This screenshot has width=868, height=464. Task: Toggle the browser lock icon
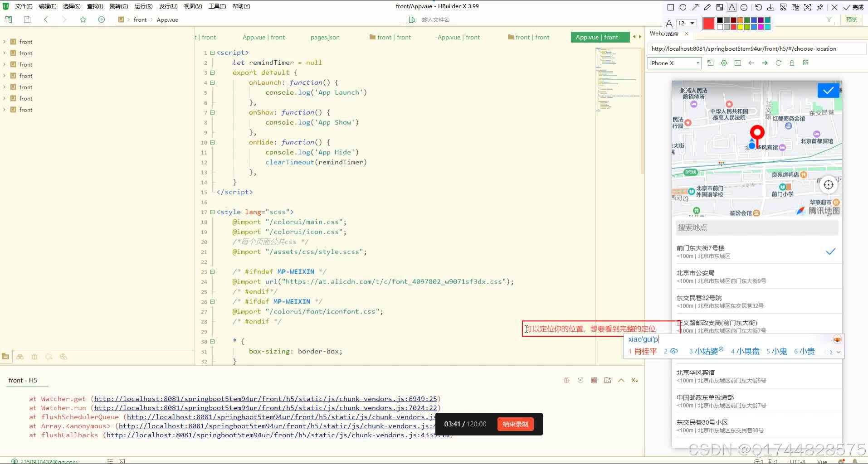[792, 63]
